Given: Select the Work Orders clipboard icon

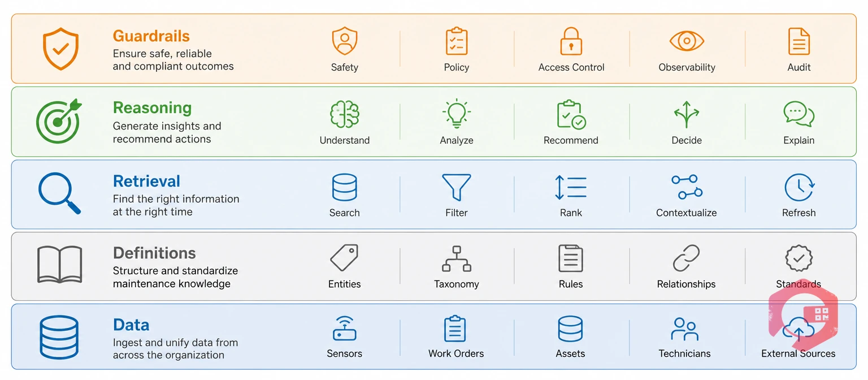Looking at the screenshot, I should [456, 329].
